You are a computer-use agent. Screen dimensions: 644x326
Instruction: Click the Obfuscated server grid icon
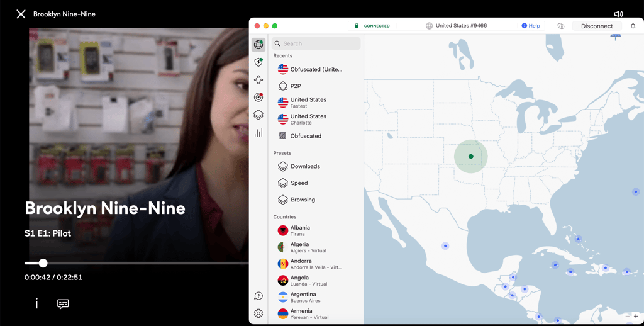282,136
